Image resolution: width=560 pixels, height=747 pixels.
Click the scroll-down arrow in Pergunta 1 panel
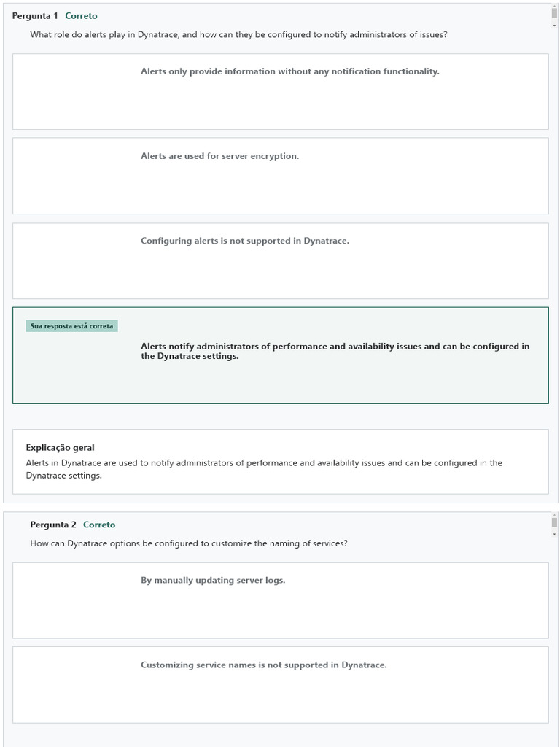[x=554, y=24]
